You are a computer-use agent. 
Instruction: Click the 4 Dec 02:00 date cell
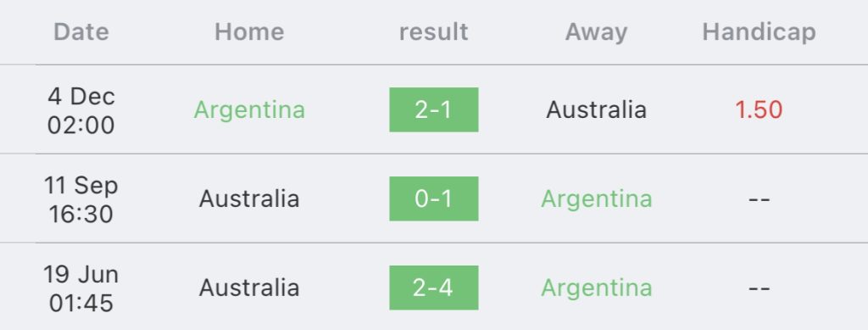click(81, 110)
